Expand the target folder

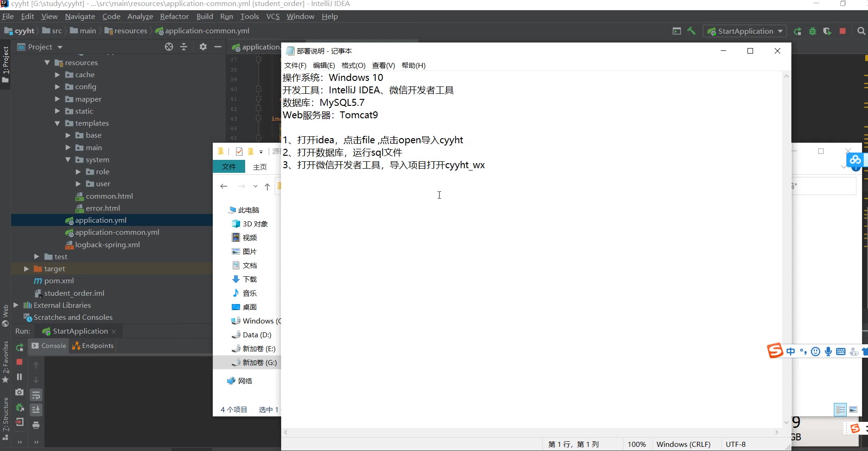click(x=26, y=268)
